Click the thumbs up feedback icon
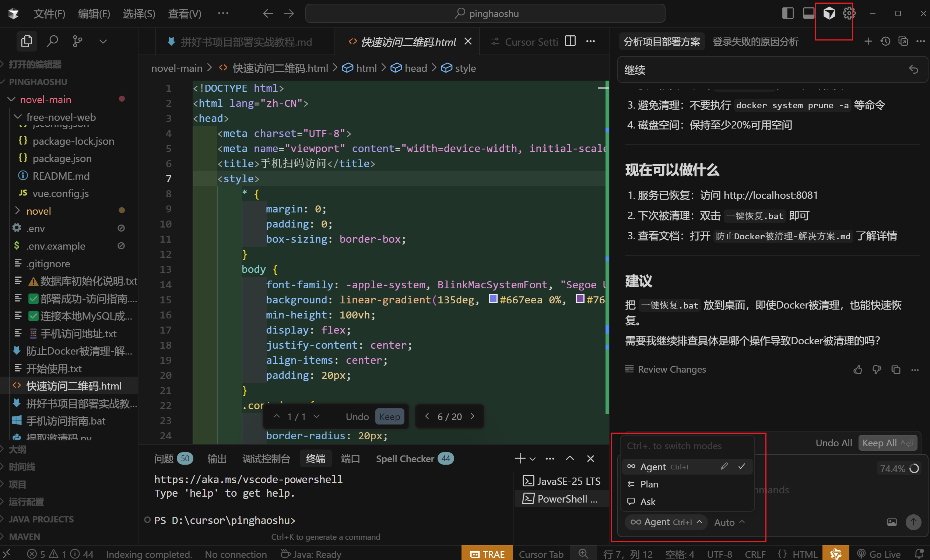The height and width of the screenshot is (560, 930). click(x=857, y=369)
